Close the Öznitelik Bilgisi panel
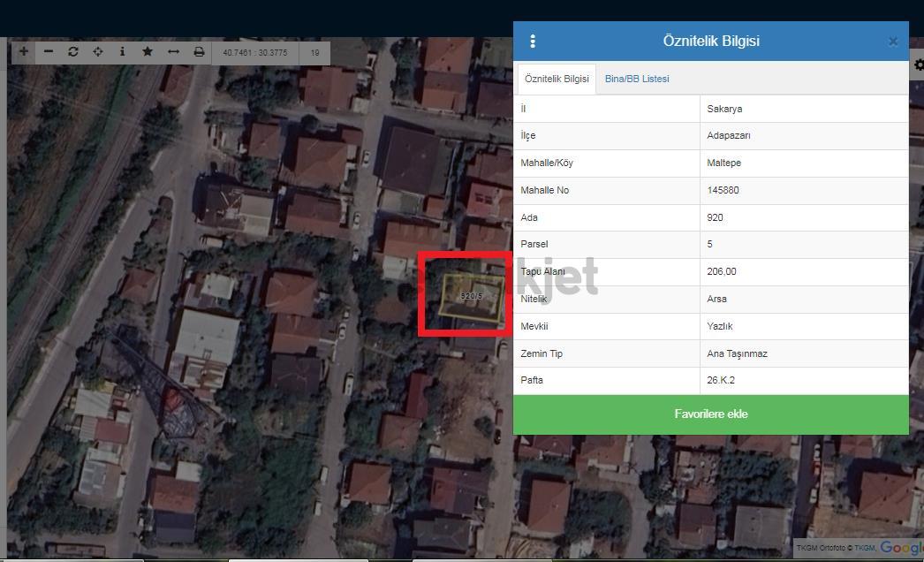Screen dimensions: 924x562 [893, 42]
